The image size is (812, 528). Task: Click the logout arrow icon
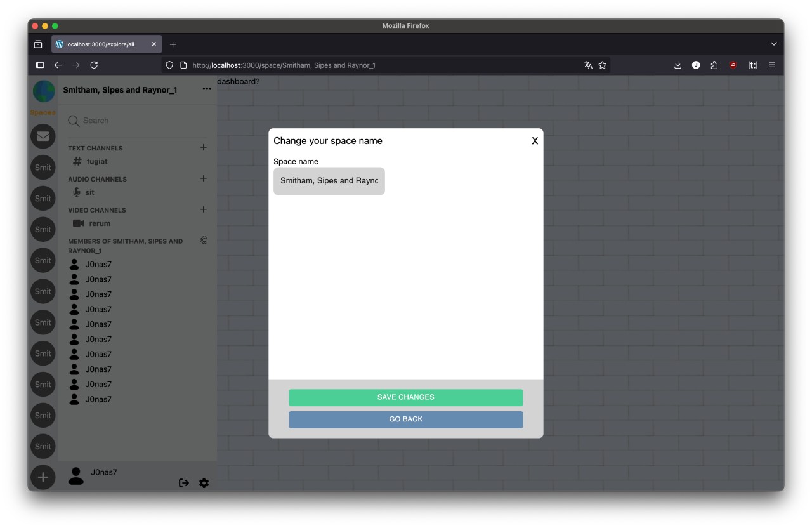click(184, 483)
